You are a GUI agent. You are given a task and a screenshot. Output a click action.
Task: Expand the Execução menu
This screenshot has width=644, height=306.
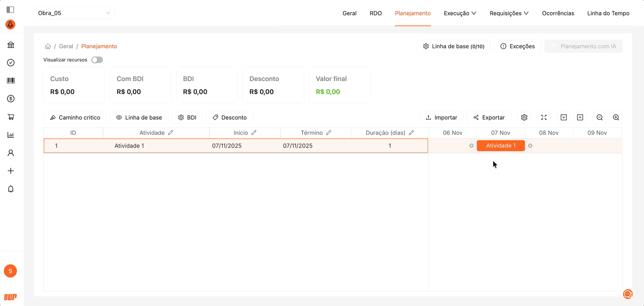[x=460, y=13]
